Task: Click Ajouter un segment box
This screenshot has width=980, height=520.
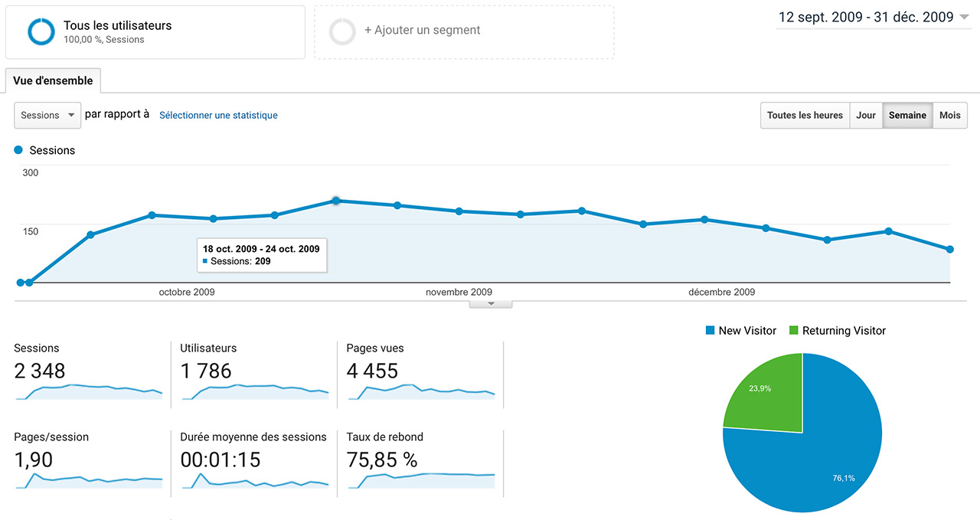Action: (x=464, y=31)
